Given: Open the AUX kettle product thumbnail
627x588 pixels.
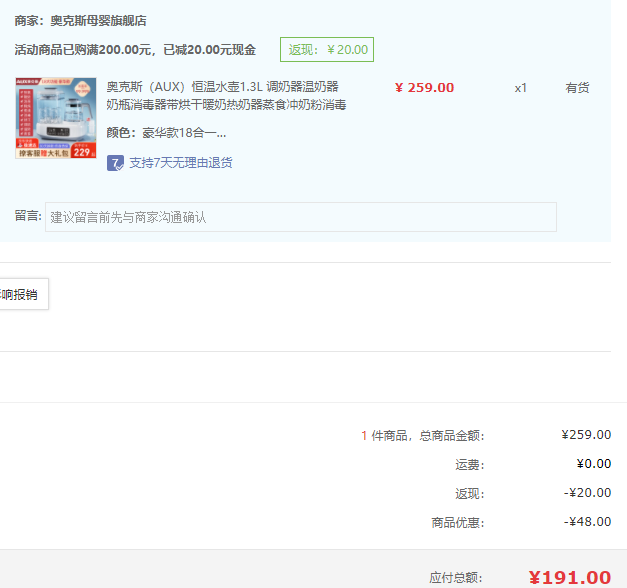Looking at the screenshot, I should (x=56, y=118).
